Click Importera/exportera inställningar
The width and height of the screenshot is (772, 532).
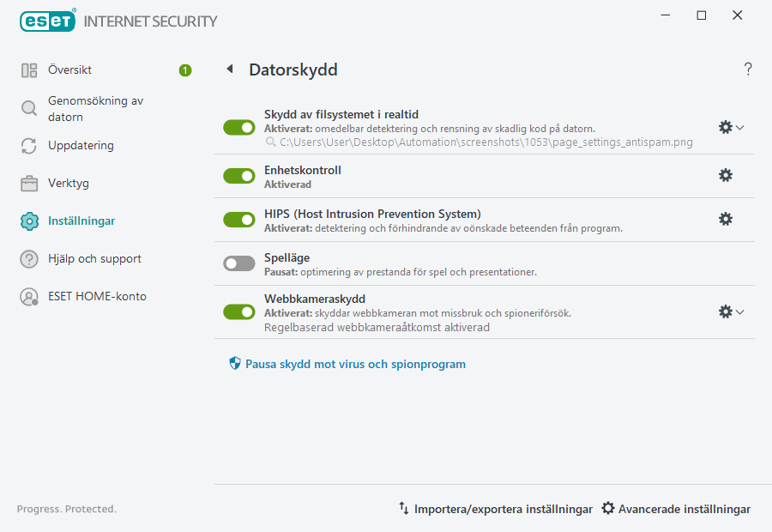click(494, 508)
